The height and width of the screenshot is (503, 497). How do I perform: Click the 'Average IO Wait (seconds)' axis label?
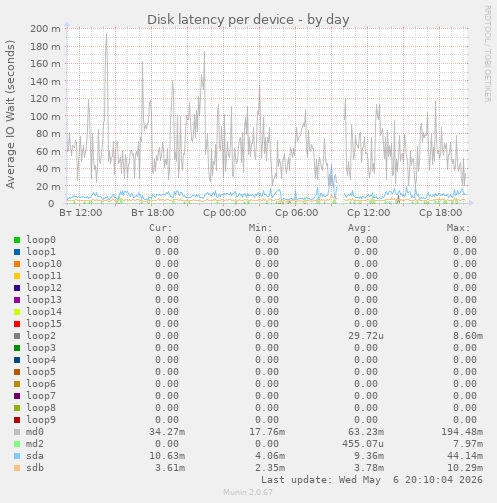pos(10,114)
